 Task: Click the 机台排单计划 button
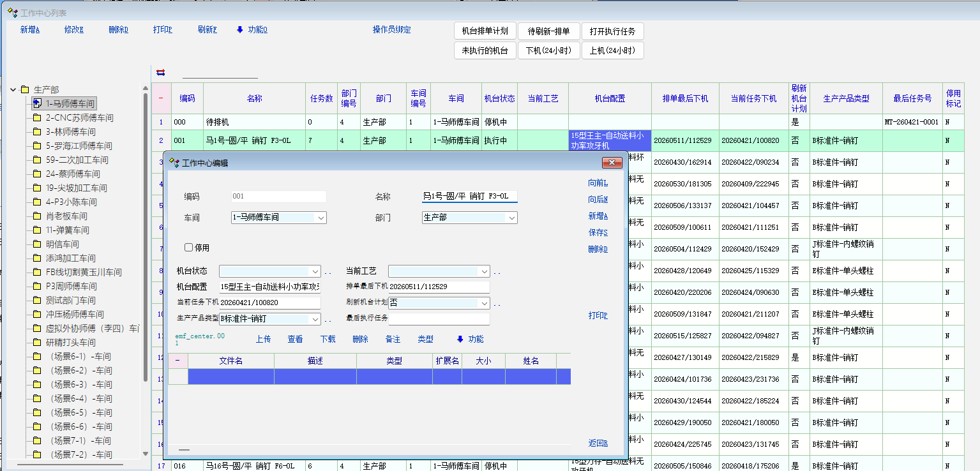pos(485,31)
